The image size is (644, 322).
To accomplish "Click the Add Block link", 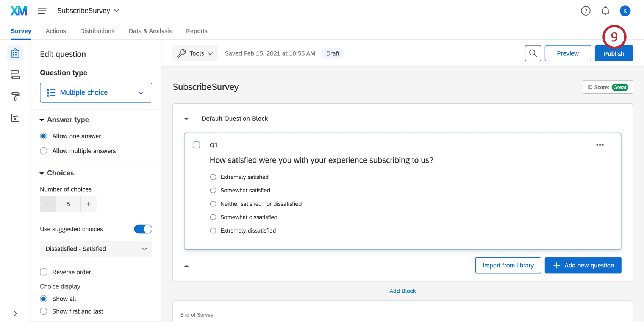I will [x=402, y=291].
